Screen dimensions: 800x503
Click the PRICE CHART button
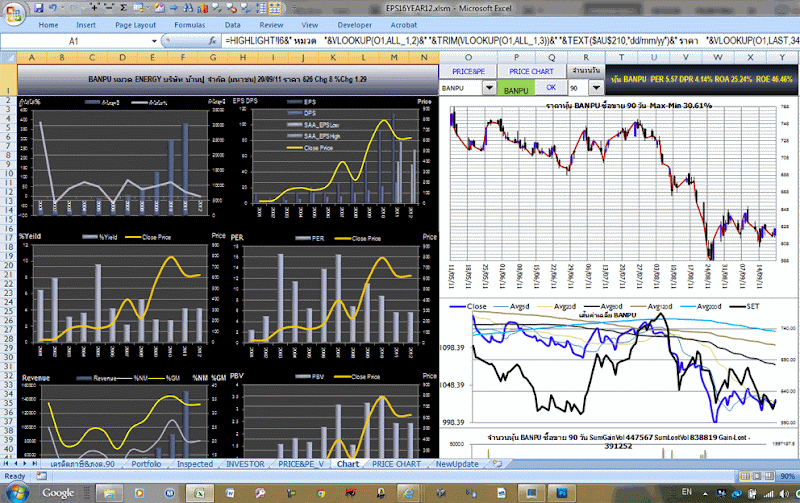[531, 71]
